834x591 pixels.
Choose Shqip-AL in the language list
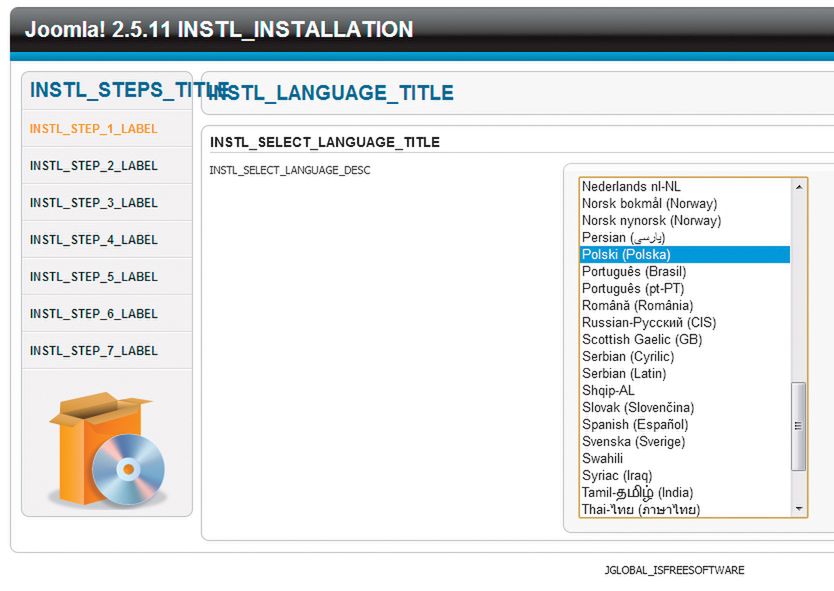pyautogui.click(x=684, y=390)
